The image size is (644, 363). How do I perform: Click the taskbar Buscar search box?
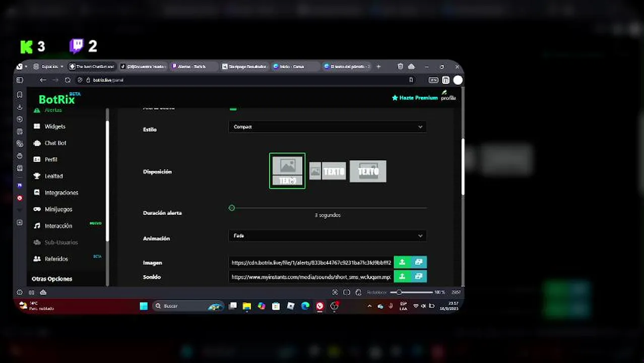tap(187, 306)
